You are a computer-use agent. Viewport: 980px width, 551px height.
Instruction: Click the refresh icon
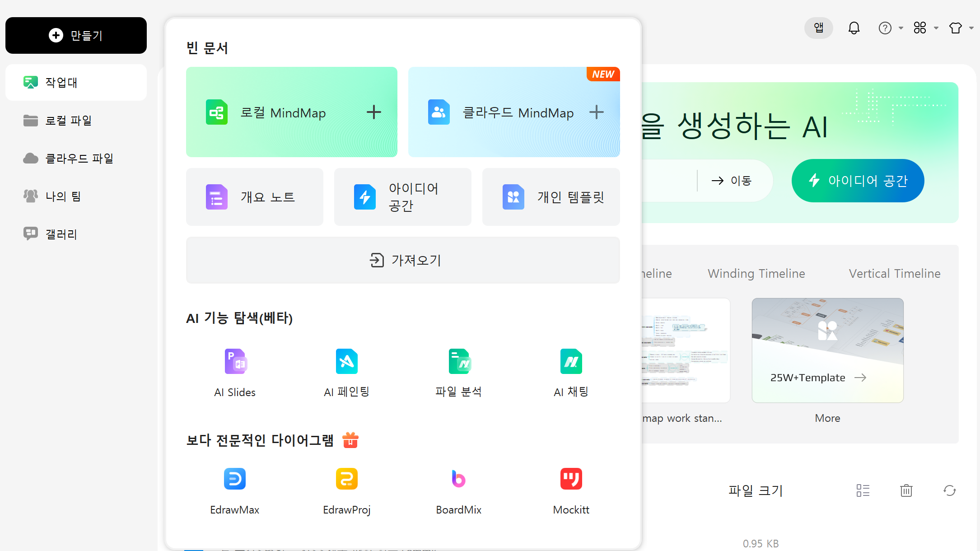coord(950,490)
